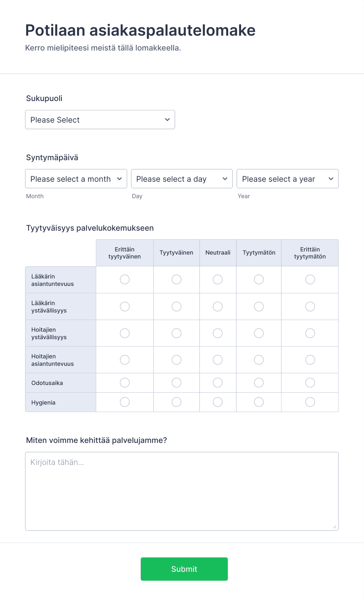Rate Hoitajien asiantuntevuus as Neutraali

[x=218, y=360]
